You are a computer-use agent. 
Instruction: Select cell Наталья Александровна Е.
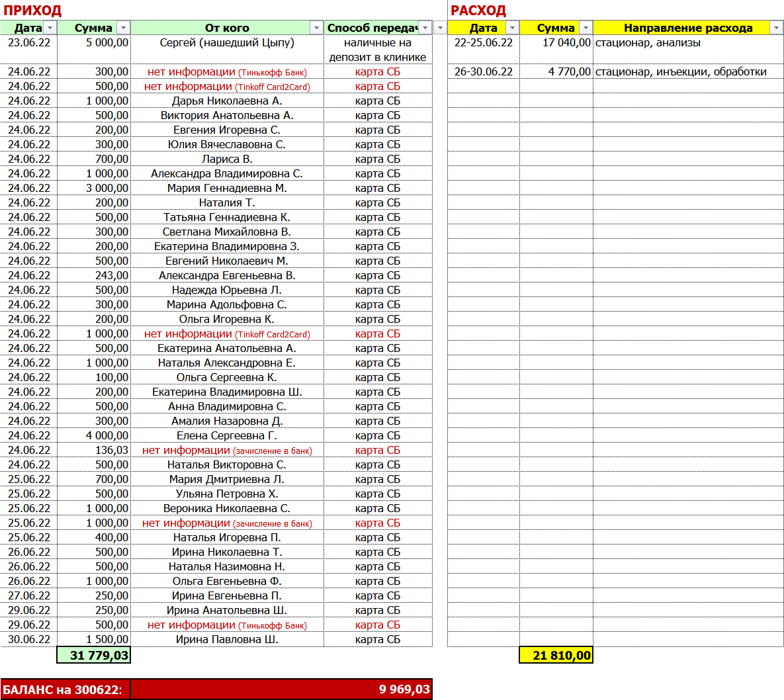pyautogui.click(x=227, y=363)
